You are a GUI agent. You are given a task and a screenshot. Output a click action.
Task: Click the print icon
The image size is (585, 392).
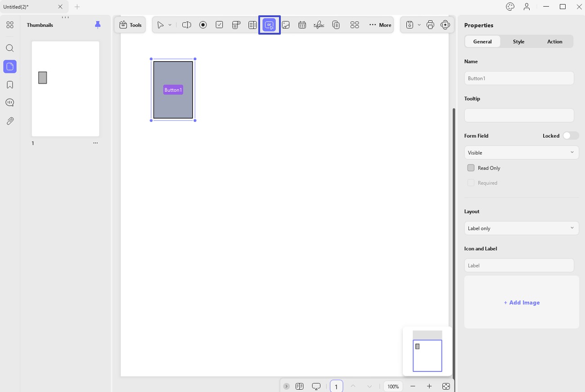(x=430, y=25)
